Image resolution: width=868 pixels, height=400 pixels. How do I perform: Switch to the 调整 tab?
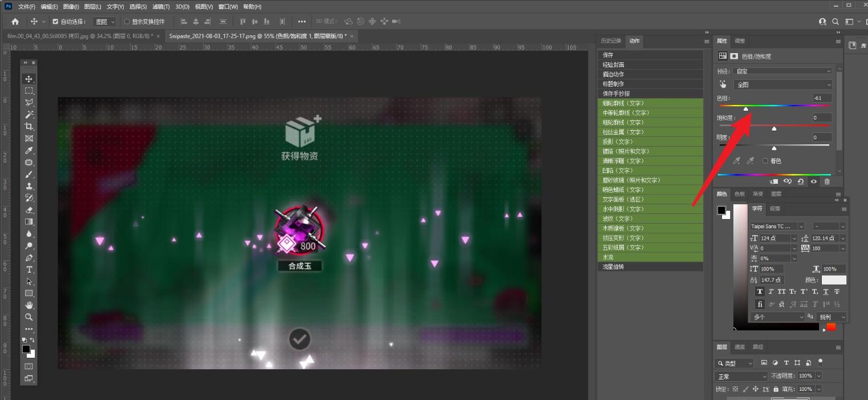(740, 41)
